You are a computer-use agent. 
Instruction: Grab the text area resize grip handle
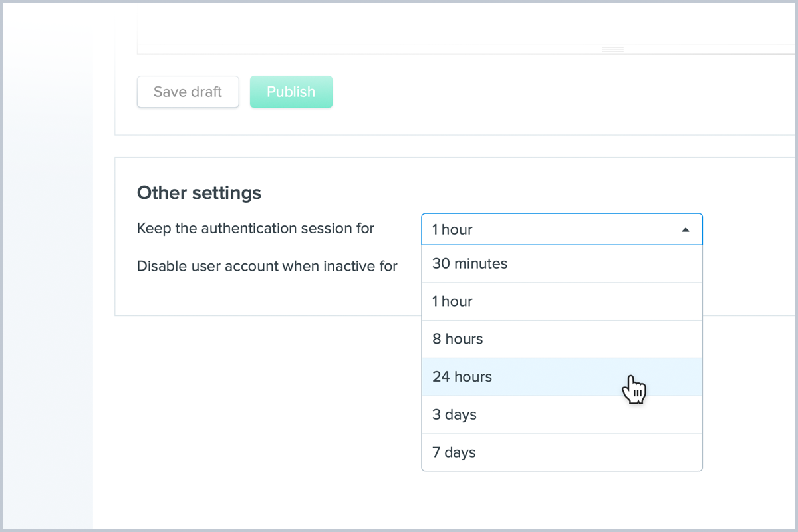pyautogui.click(x=612, y=50)
